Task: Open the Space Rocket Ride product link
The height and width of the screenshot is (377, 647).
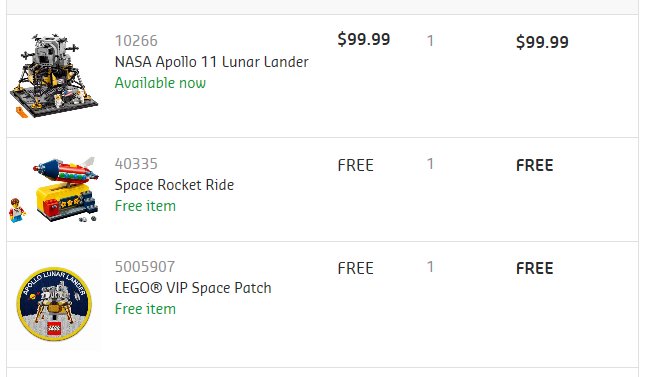Action: 174,185
